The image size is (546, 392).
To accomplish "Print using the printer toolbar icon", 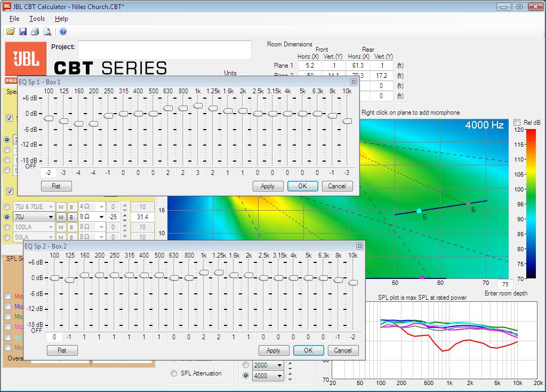I will [35, 31].
